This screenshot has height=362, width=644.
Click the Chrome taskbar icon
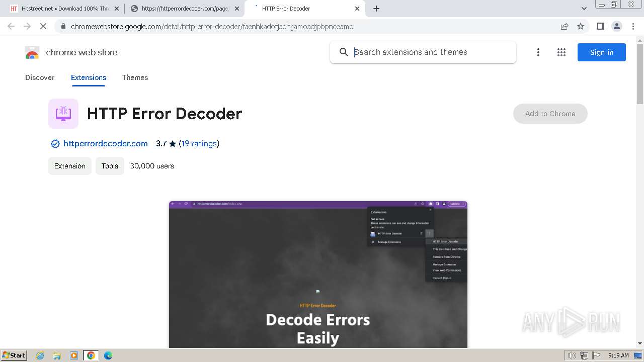(x=91, y=355)
